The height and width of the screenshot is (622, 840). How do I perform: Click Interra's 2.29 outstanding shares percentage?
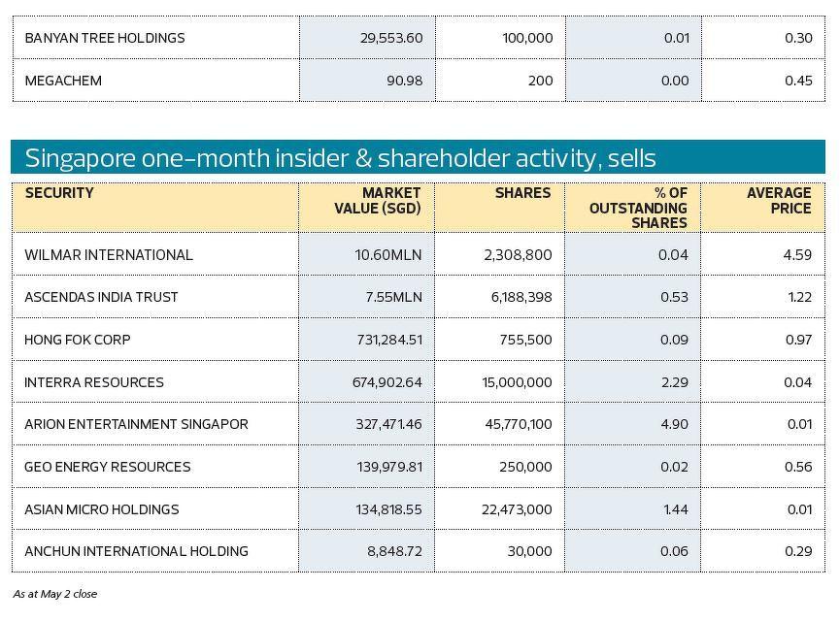pos(674,382)
